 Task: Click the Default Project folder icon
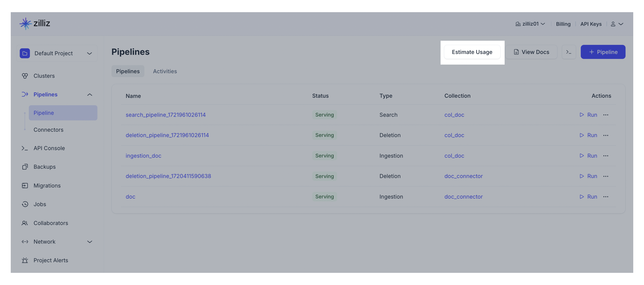(x=25, y=53)
